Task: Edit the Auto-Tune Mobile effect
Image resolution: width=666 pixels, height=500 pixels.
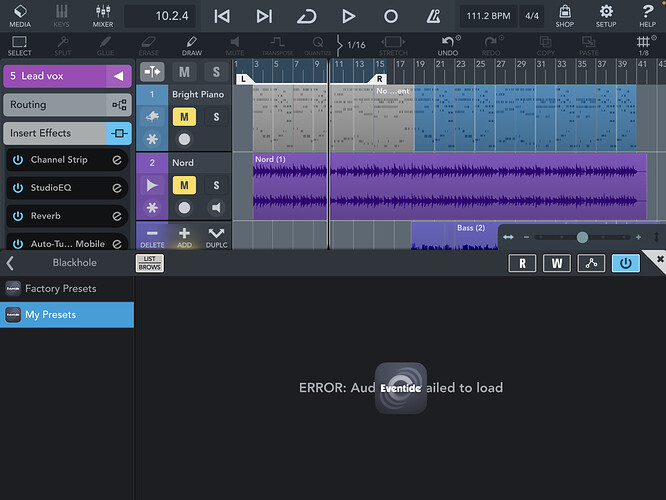Action: point(117,244)
